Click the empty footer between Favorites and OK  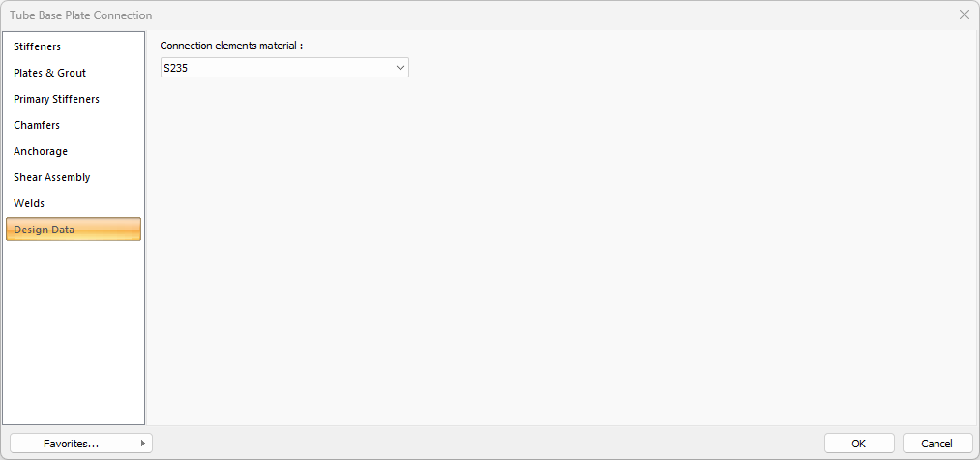click(484, 444)
